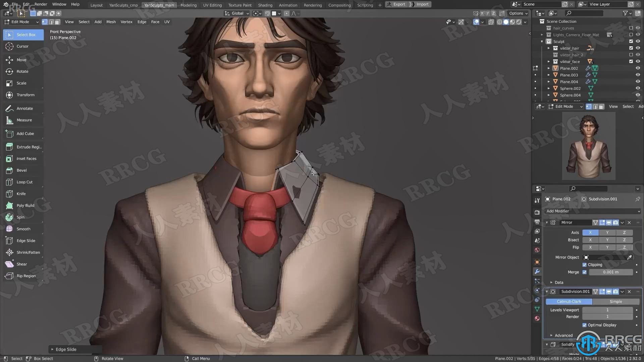Open Material properties tab icon

537,318
